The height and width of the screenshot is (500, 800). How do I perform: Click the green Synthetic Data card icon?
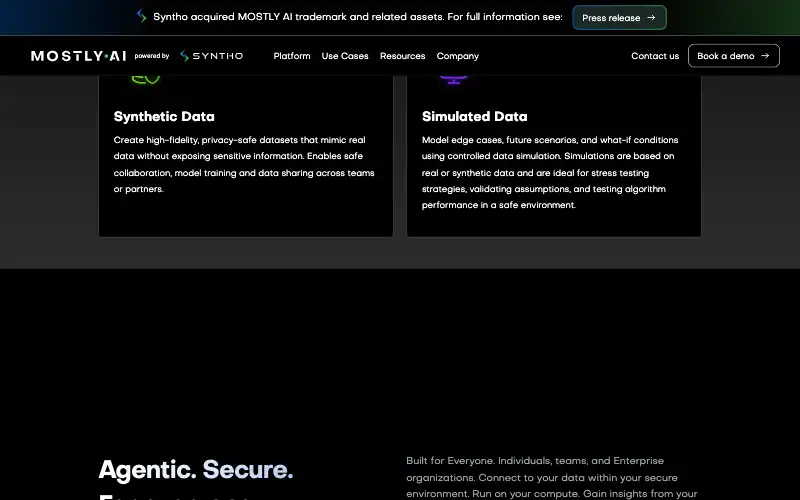click(146, 80)
